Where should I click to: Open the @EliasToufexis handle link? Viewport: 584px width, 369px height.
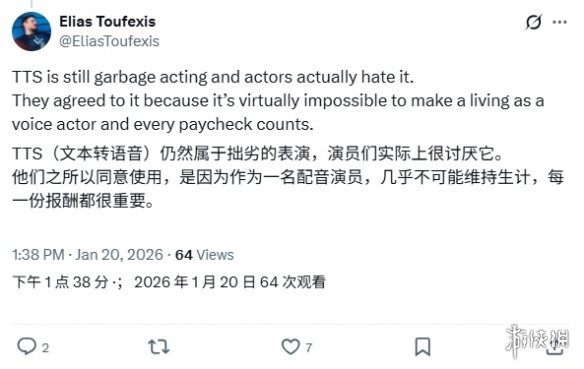point(109,41)
